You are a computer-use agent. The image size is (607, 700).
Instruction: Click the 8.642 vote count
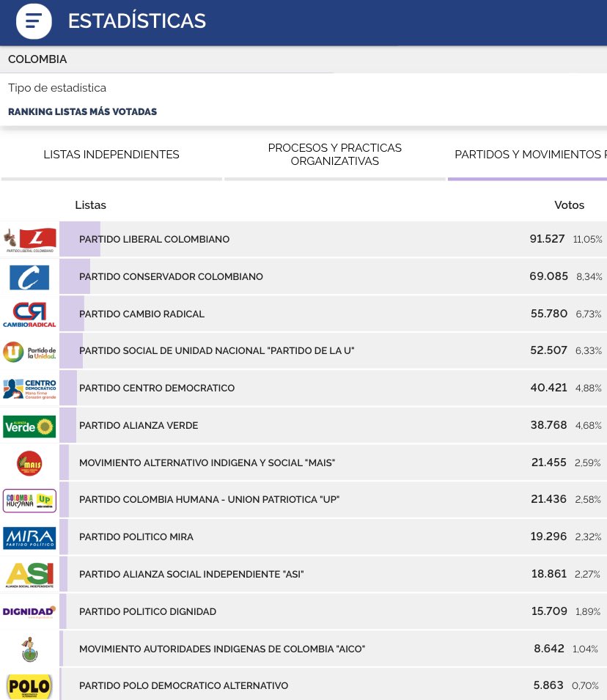click(549, 649)
